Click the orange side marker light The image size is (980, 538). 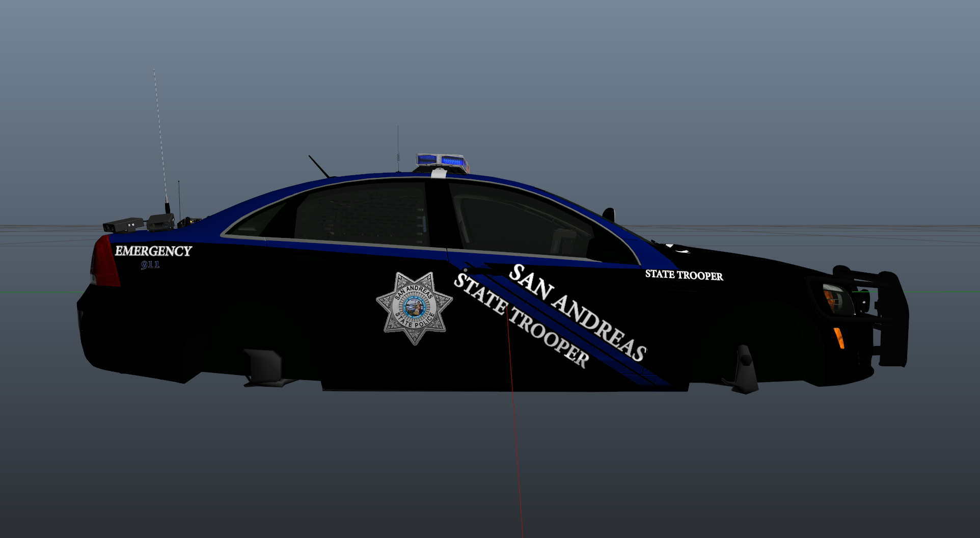click(838, 338)
